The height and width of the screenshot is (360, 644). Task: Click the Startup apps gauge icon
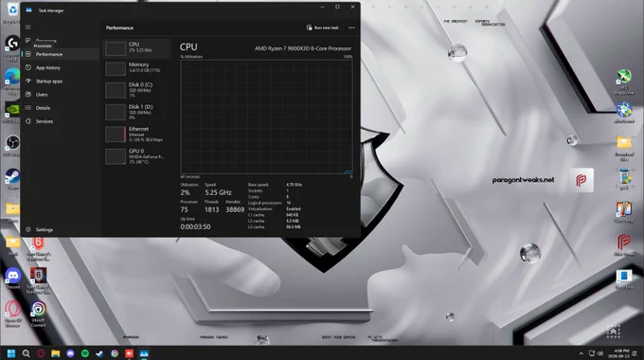pyautogui.click(x=27, y=81)
